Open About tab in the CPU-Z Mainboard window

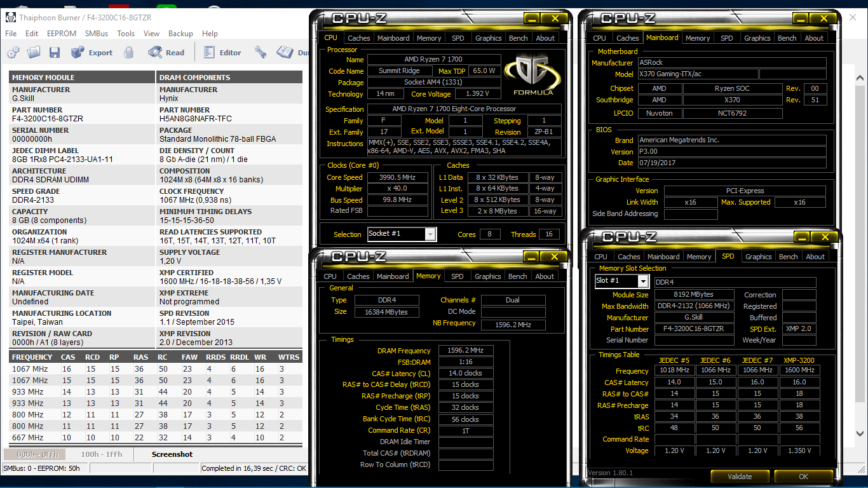[814, 38]
